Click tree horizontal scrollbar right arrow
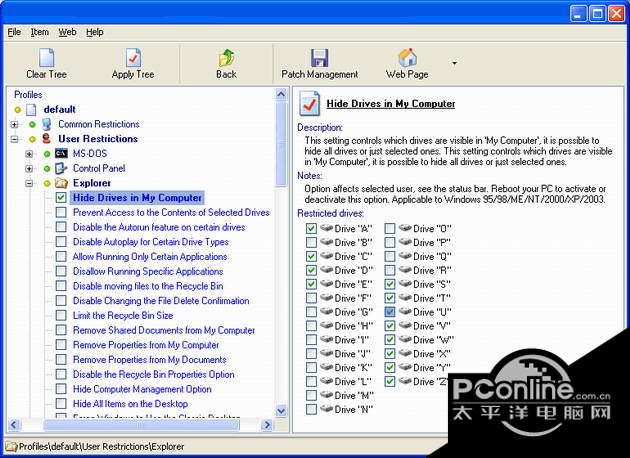This screenshot has width=630, height=458. pyautogui.click(x=266, y=425)
